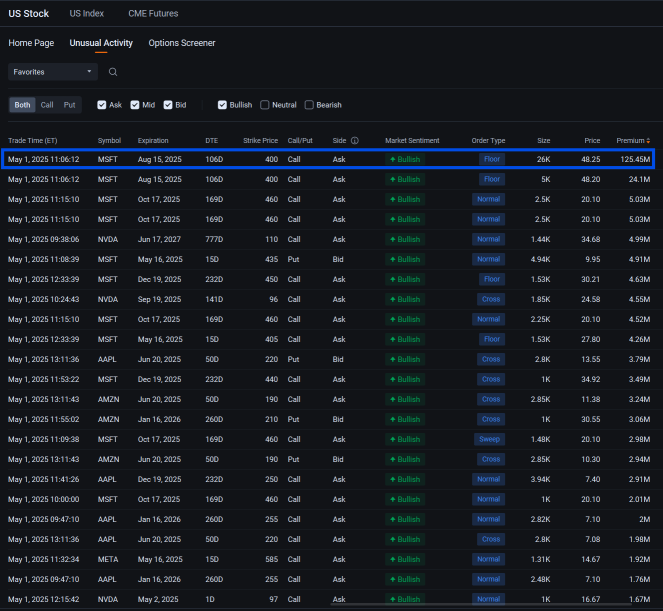Viewport: 663px width, 611px height.
Task: Click the 2.91M premium value
Action: point(639,479)
